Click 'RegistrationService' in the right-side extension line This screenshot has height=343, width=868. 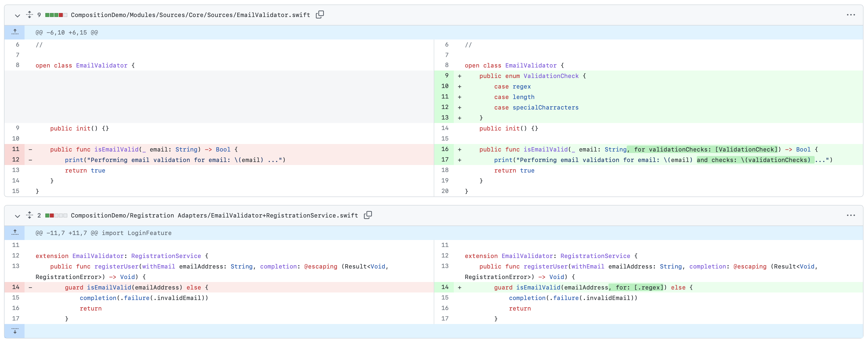point(595,256)
